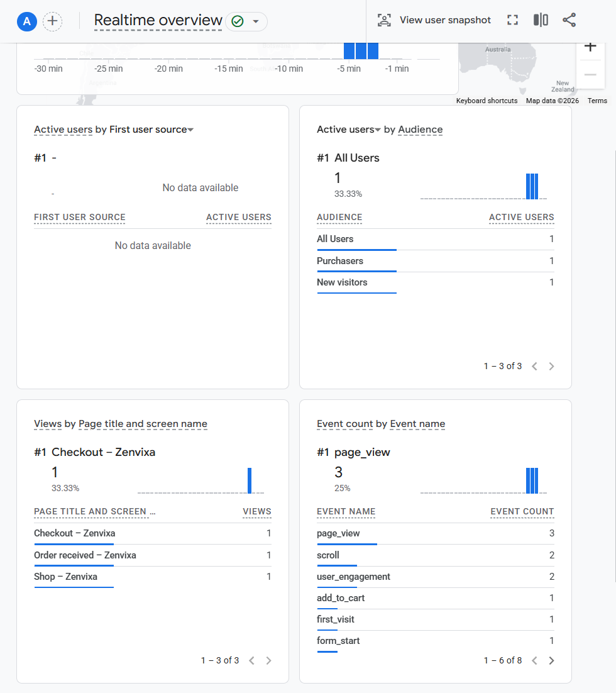The image size is (616, 693).
Task: Open the compare view icon
Action: (x=541, y=20)
